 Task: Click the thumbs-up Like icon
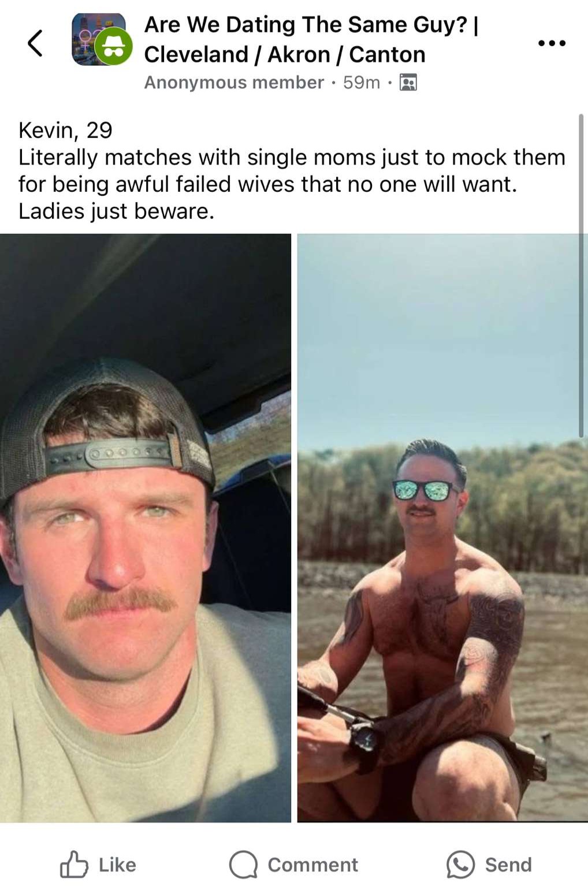[74, 865]
